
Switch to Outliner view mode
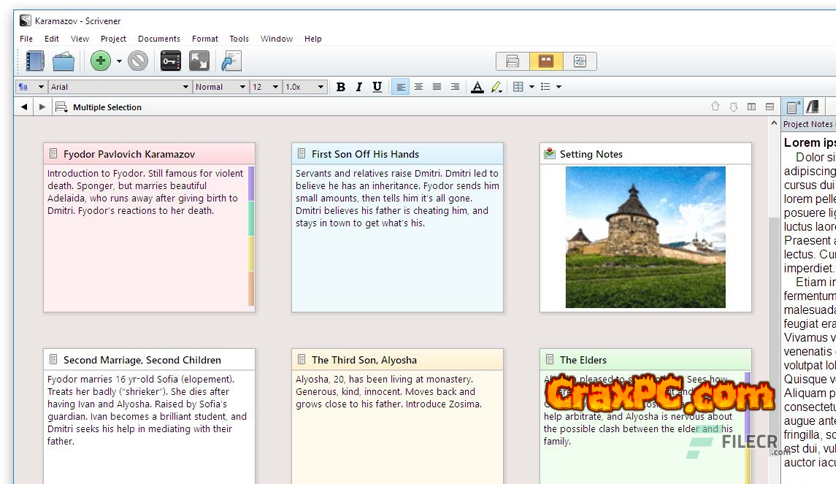click(x=580, y=61)
